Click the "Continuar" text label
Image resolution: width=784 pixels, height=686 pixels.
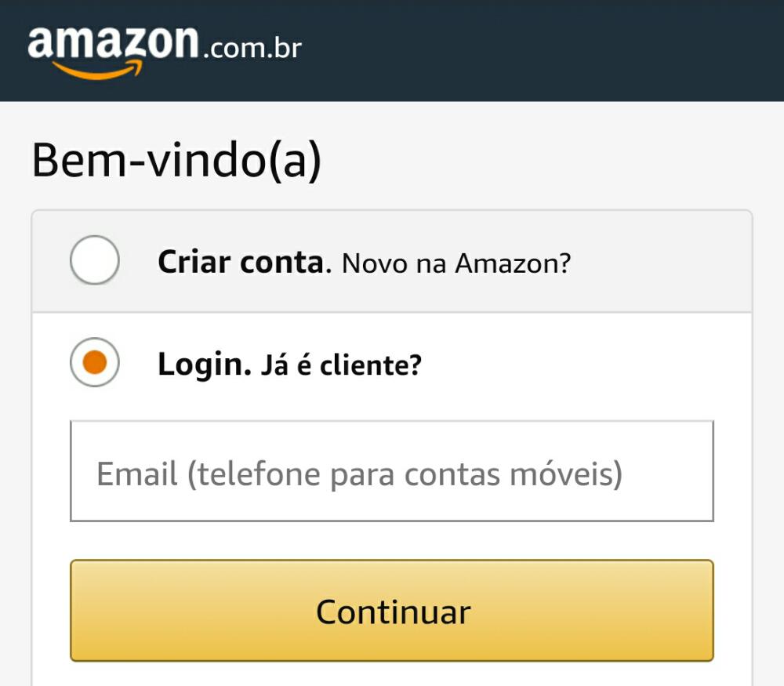click(393, 612)
